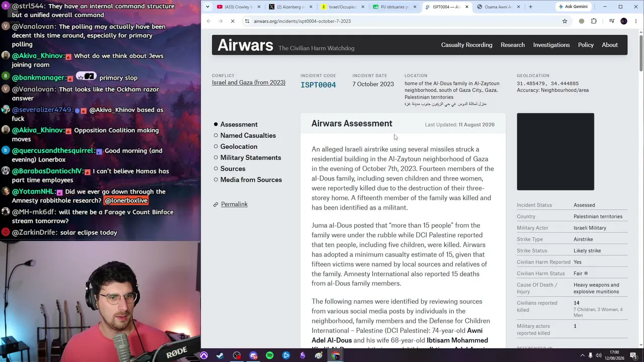This screenshot has width=644, height=362.
Task: Click the geolocation map thumbnail
Action: click(x=555, y=152)
